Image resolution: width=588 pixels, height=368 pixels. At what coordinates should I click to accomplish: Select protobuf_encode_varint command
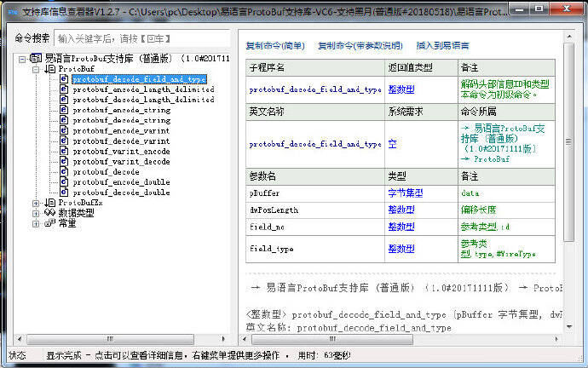click(121, 131)
